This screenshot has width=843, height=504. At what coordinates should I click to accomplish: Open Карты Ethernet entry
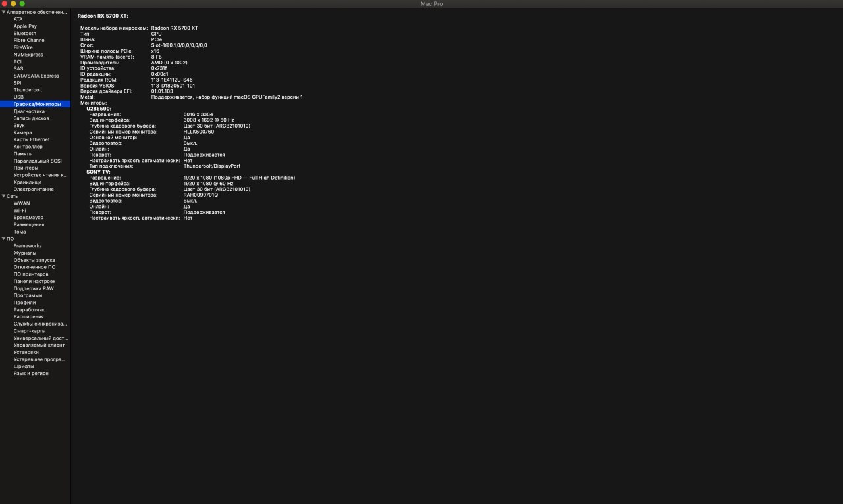pos(32,139)
